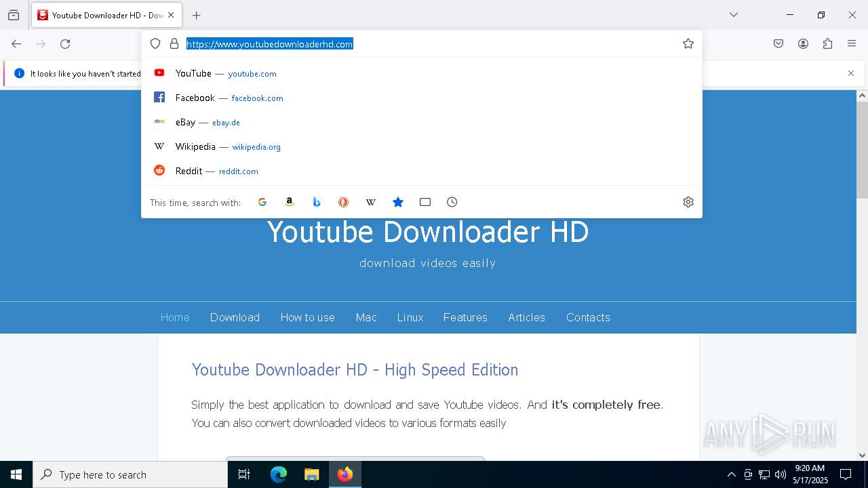Open the Home menu item
The height and width of the screenshot is (488, 868).
[x=175, y=317]
